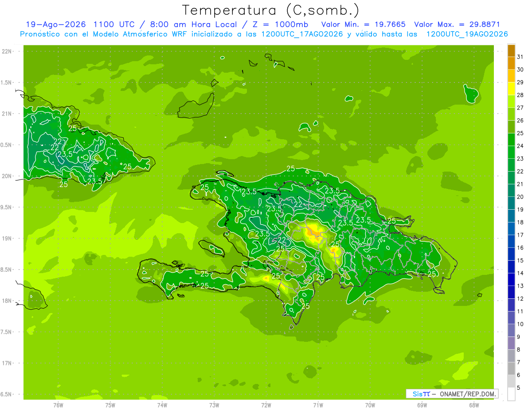The image size is (532, 411).
Task: Pick the orange swatch between 30 and 31
Action: tap(511, 63)
